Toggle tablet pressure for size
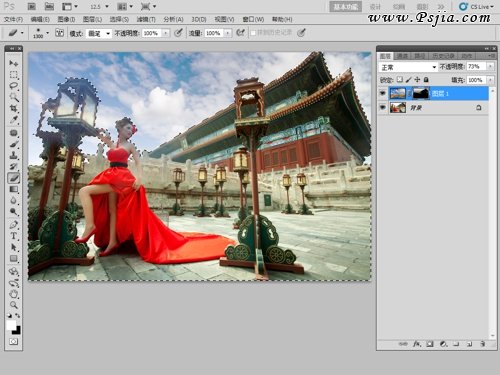Screen dimensions: 500x375 point(301,33)
